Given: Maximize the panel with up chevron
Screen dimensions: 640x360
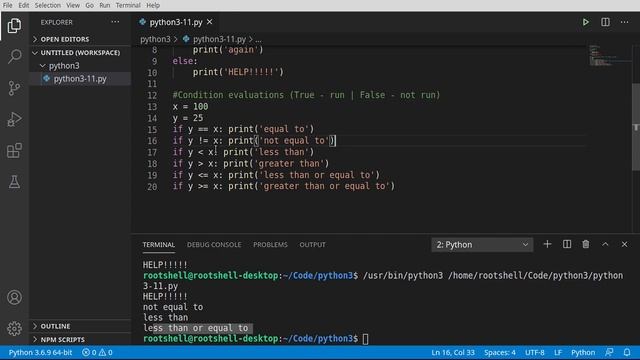Looking at the screenshot, I should pos(605,244).
